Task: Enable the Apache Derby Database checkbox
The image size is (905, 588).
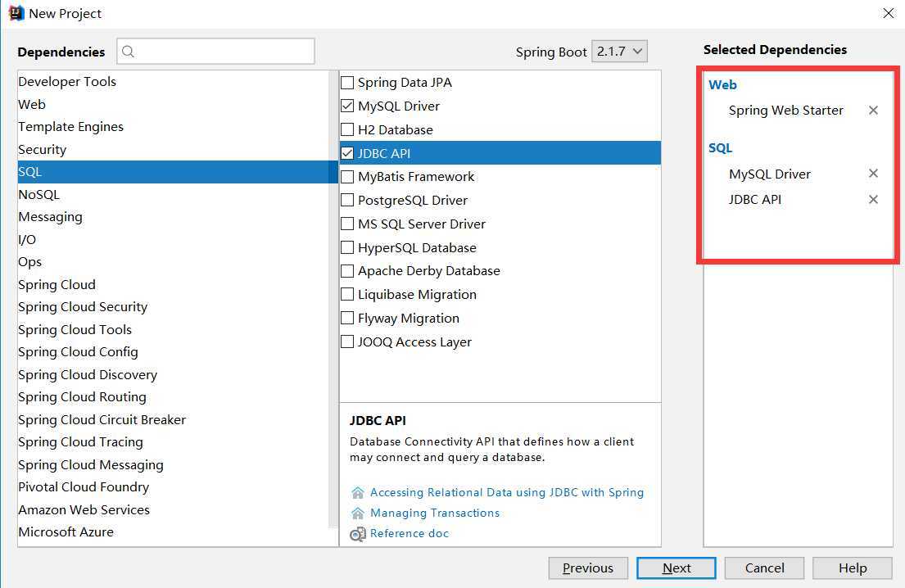Action: [347, 270]
